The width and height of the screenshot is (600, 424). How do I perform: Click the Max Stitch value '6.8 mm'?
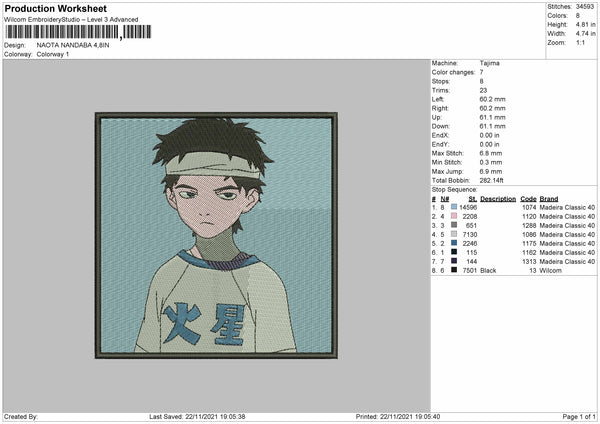[491, 153]
